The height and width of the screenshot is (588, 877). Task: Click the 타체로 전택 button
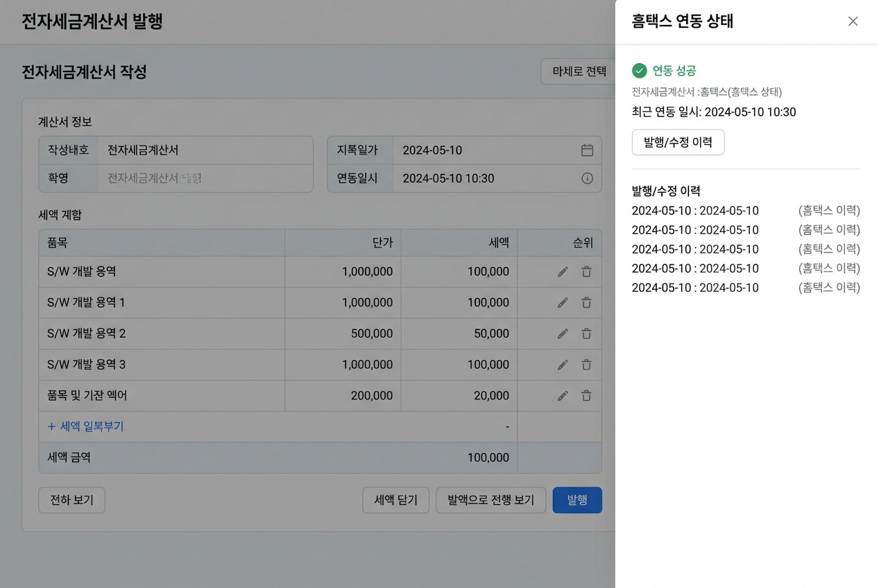[579, 71]
